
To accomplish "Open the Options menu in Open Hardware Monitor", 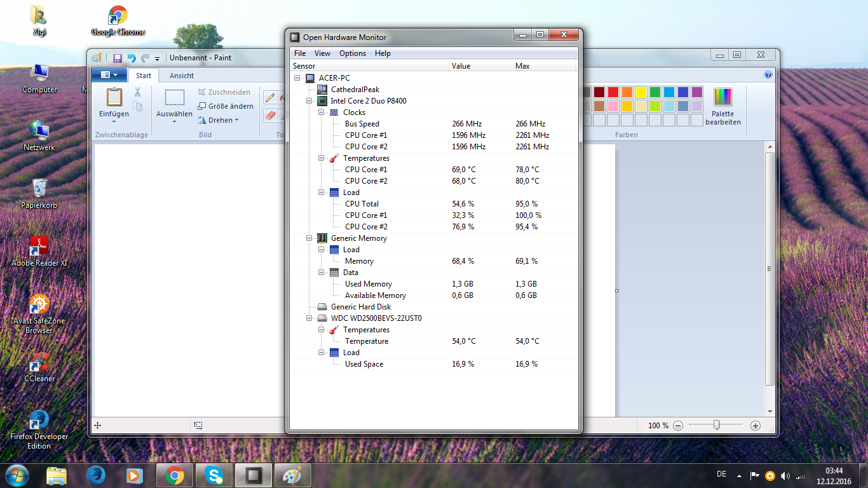I will click(x=352, y=53).
